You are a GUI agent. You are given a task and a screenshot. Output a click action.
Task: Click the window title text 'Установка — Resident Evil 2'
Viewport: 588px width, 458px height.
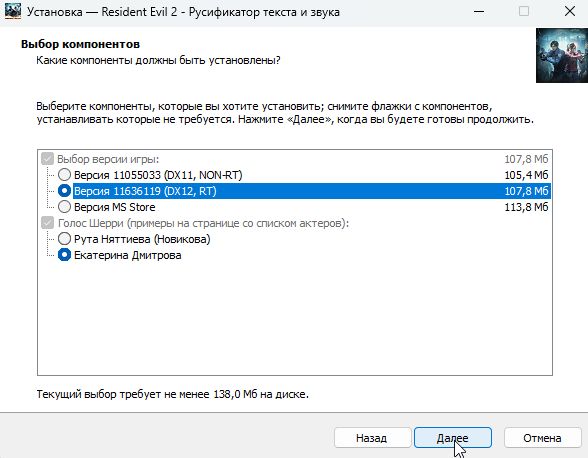click(102, 12)
